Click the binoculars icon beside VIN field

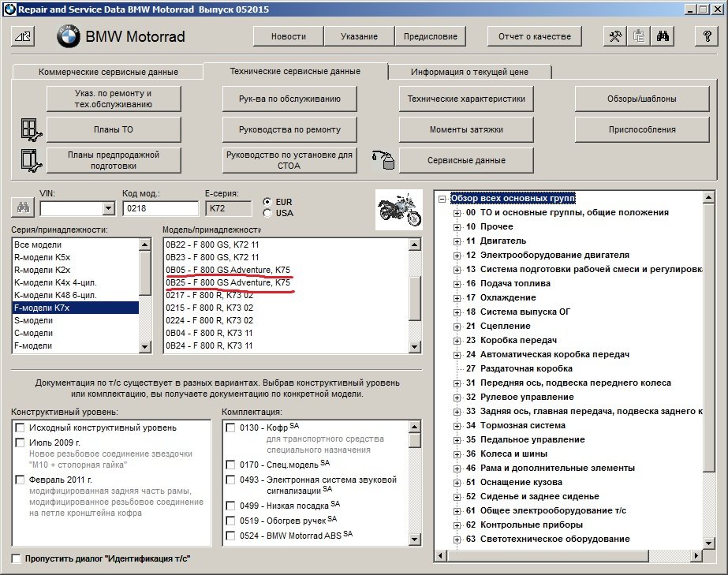click(x=21, y=208)
